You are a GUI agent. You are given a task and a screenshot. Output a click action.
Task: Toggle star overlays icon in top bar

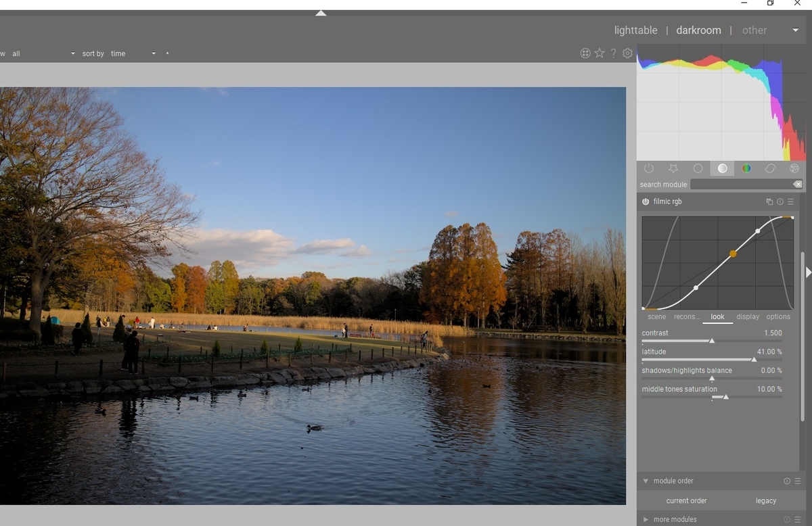click(600, 53)
